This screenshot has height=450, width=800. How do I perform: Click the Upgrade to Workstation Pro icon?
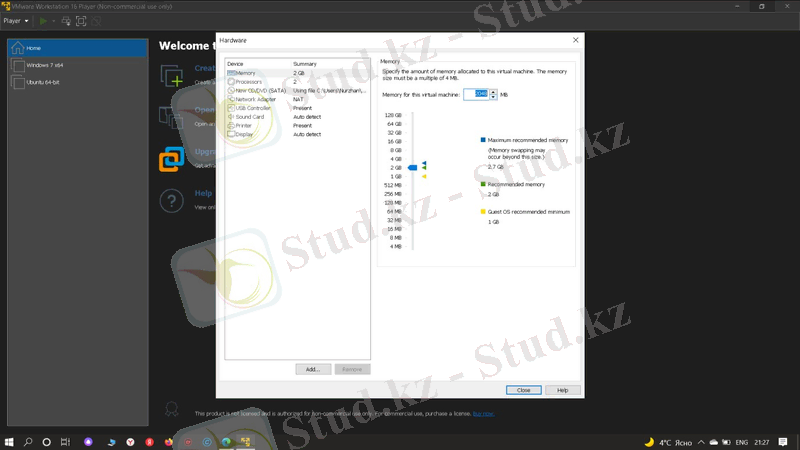171,159
